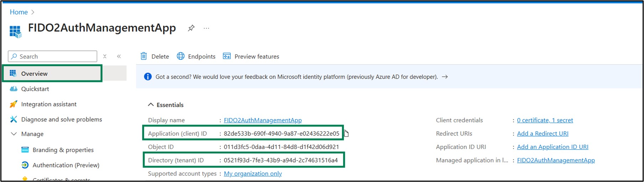Image resolution: width=644 pixels, height=182 pixels.
Task: Click the FIDO2AuthManagementApp app registration icon
Action: 15,31
